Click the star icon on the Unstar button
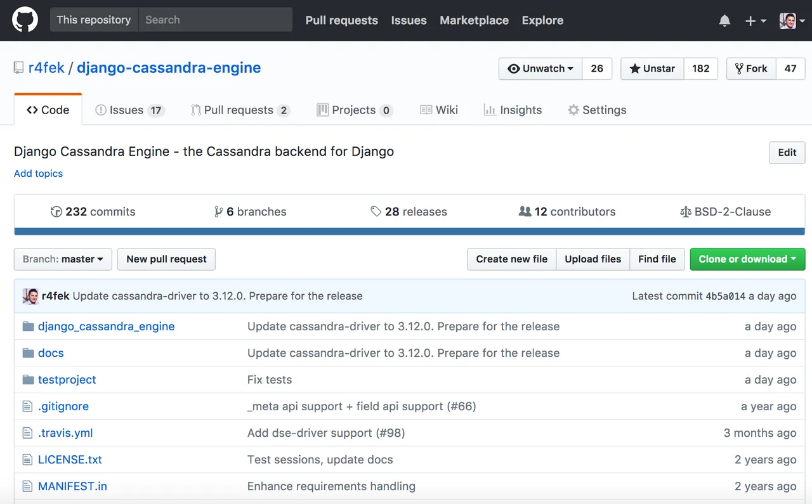 [634, 68]
